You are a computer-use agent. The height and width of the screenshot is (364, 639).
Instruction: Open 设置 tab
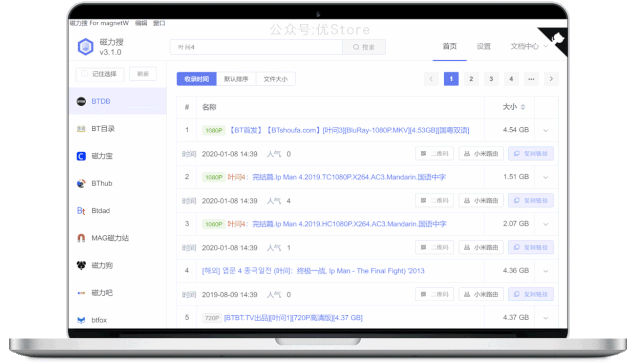coord(484,46)
